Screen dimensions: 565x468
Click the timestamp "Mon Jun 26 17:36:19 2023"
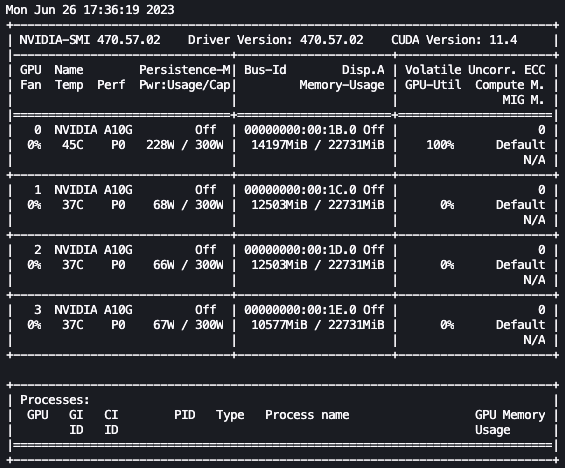[90, 10]
